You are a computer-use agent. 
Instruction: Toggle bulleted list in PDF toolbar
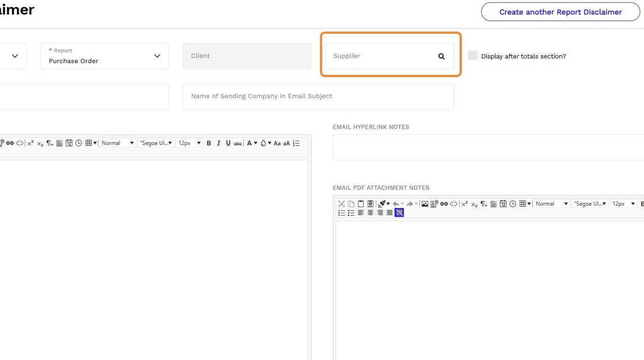tap(351, 213)
